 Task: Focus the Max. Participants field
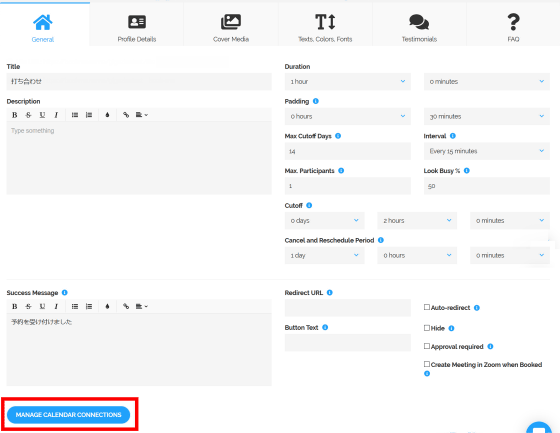pyautogui.click(x=348, y=186)
